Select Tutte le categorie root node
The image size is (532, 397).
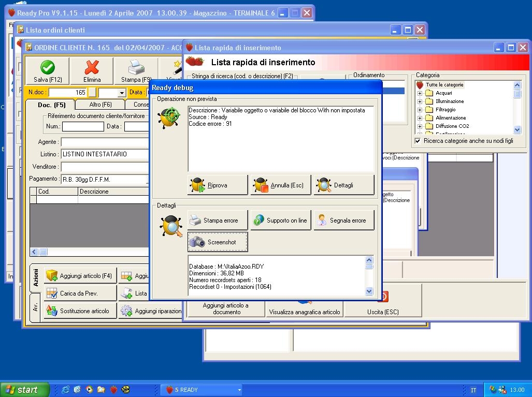(x=444, y=85)
